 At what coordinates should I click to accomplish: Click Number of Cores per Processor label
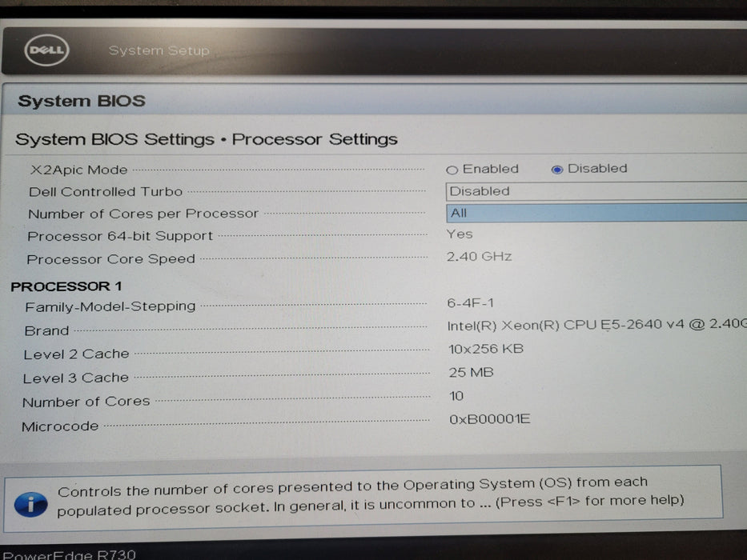pos(143,214)
